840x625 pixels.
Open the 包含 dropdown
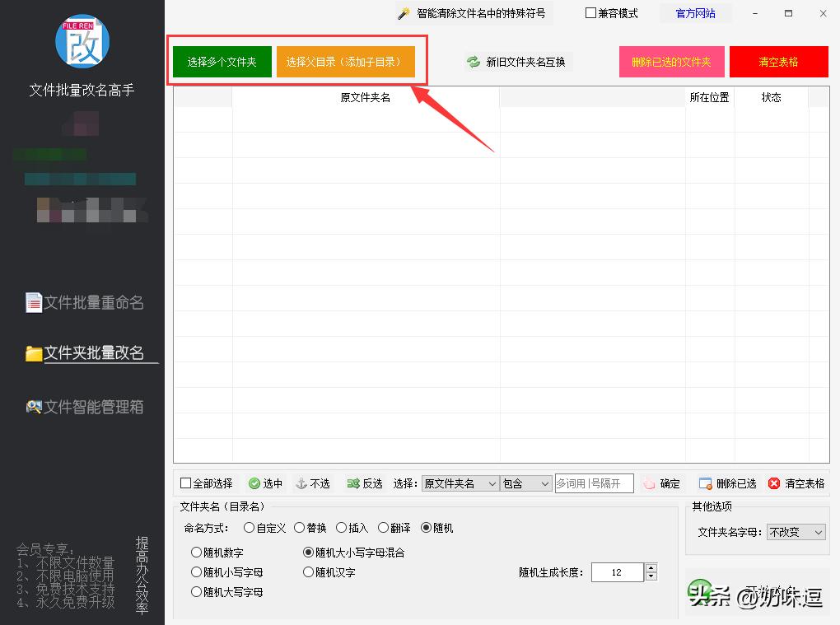click(x=525, y=483)
